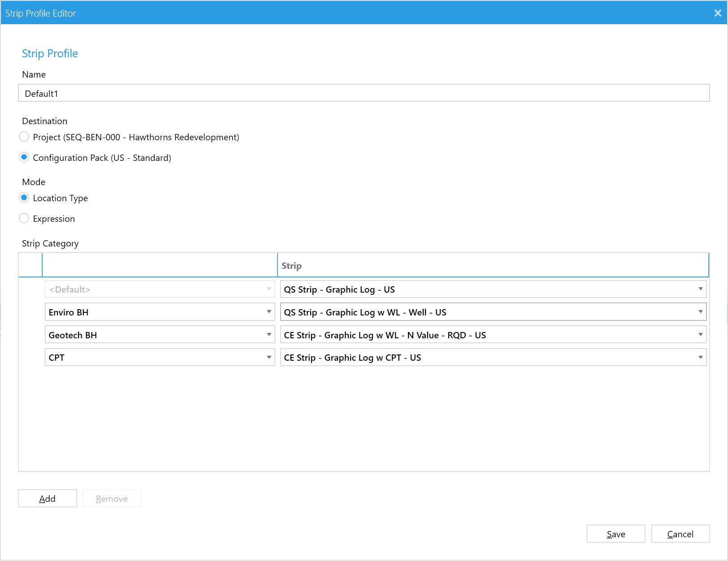This screenshot has height=561, width=728.
Task: Select the Project destination radio button
Action: point(24,137)
